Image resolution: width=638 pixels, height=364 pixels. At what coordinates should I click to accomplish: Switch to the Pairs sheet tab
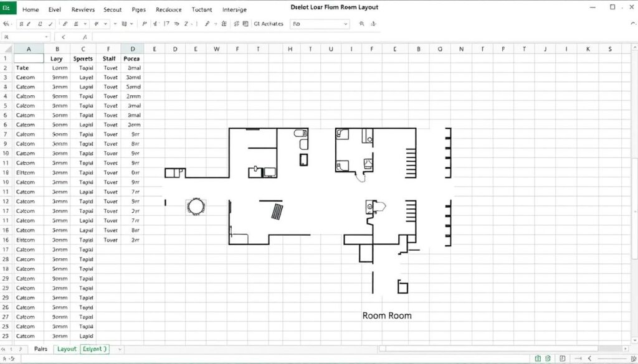(x=40, y=349)
